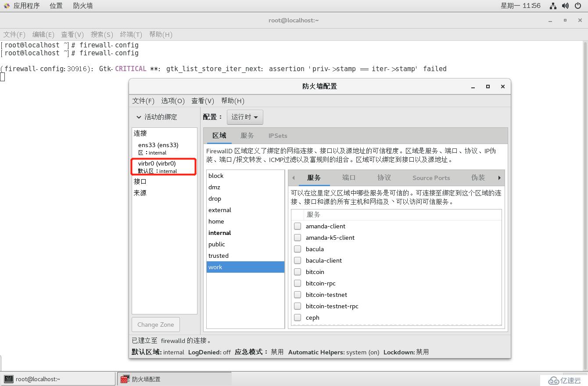The width and height of the screenshot is (588, 386).
Task: Toggle the bitcoin-testnet-rpc service checkbox
Action: (298, 306)
